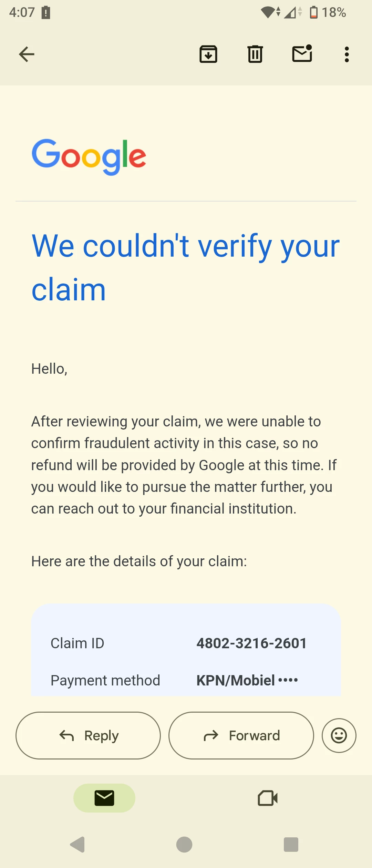
Task: Tap the Wi-Fi status icon
Action: pos(270,12)
